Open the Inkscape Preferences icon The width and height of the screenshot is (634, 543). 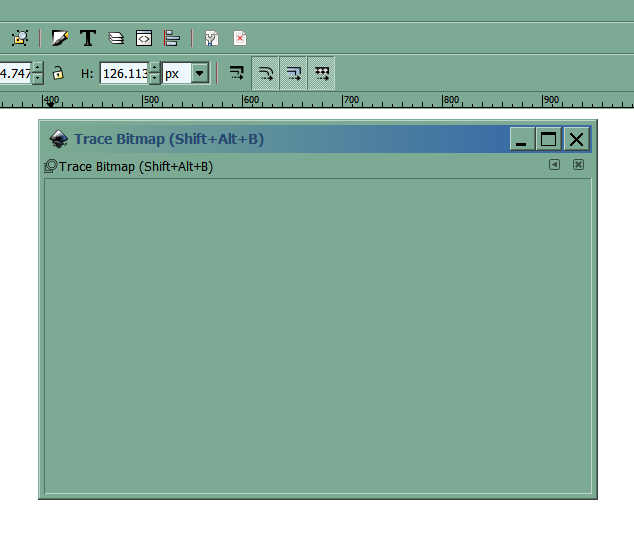(211, 38)
